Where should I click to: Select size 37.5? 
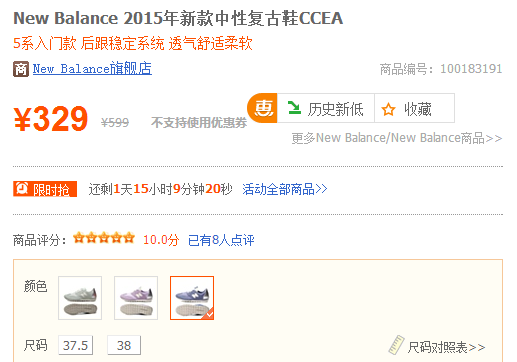tap(75, 345)
